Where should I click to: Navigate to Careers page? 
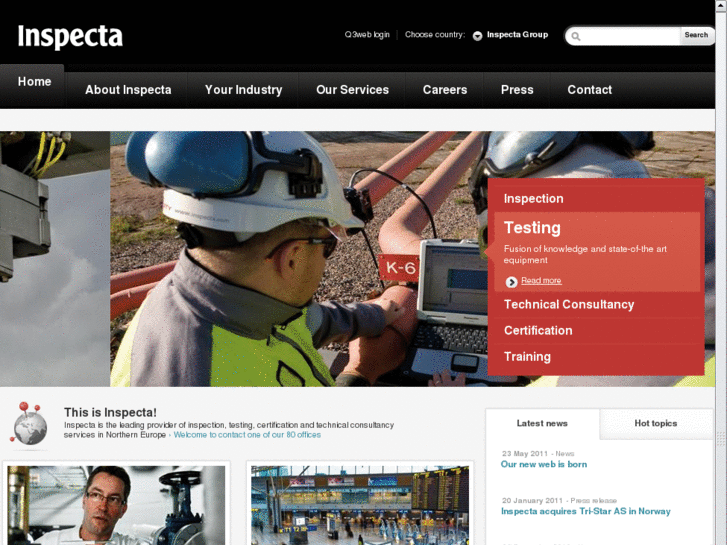(x=445, y=90)
